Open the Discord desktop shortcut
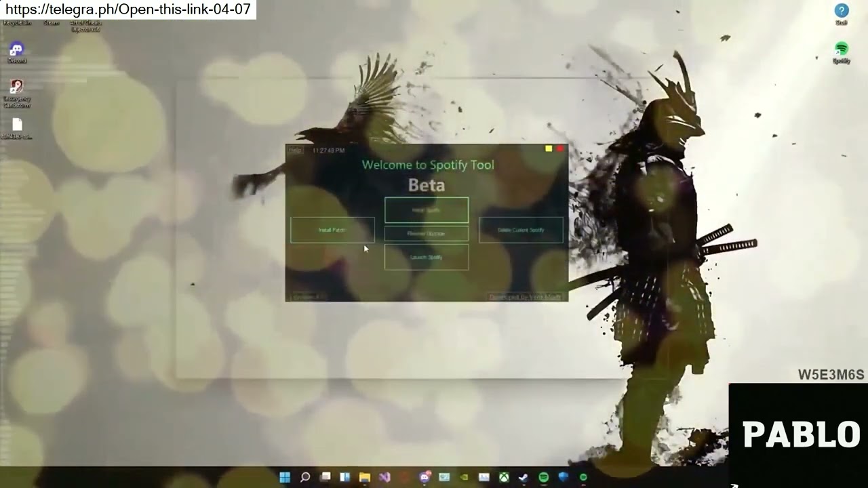The image size is (868, 488). (x=16, y=52)
